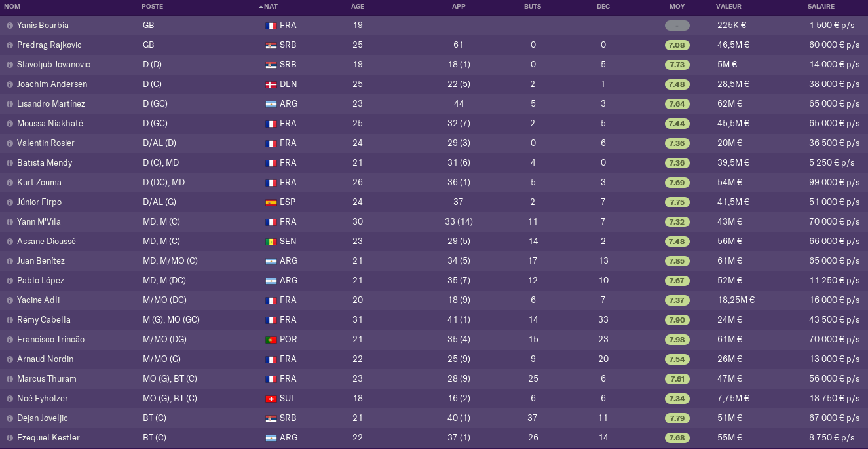Click Juan Benítez's 7.85 average rating
868x449 pixels.
click(677, 261)
